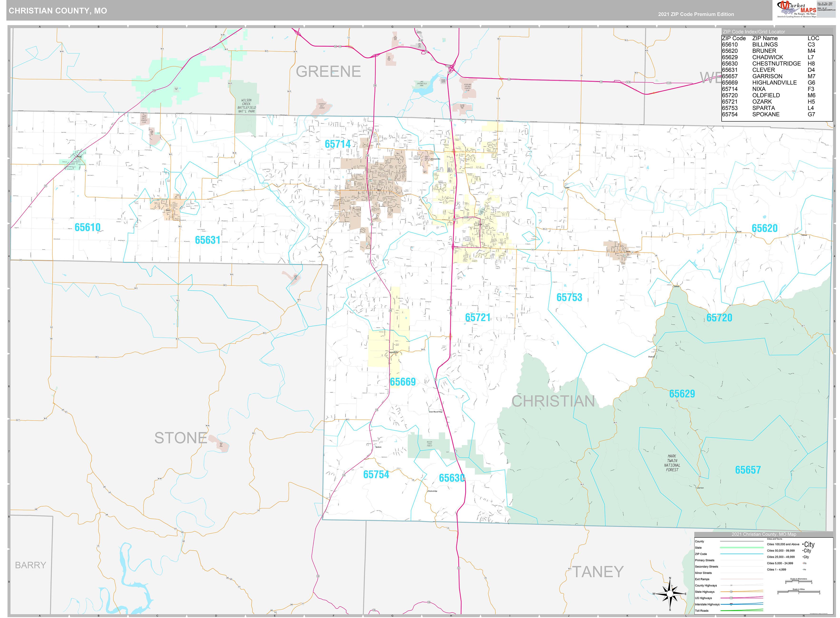Click the 'State Highways' legend entry
This screenshot has height=618, width=840.
704,592
